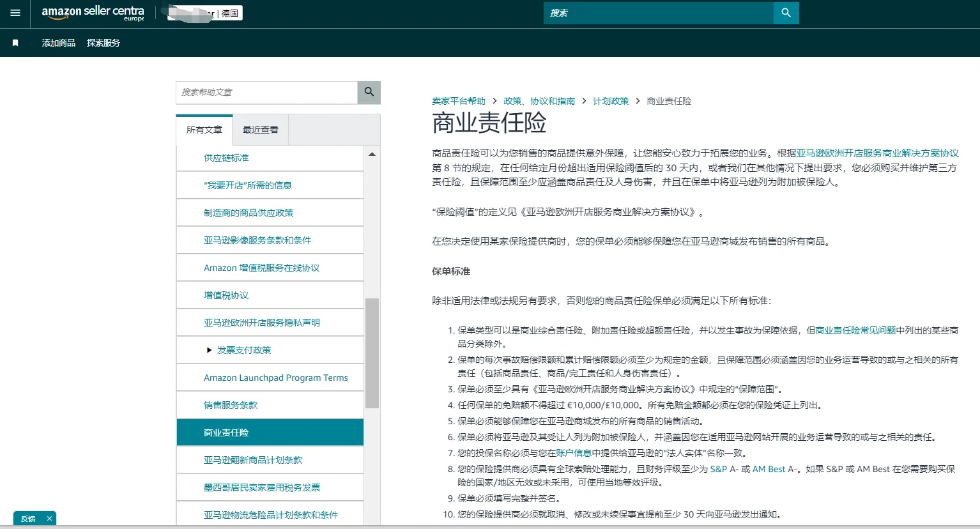Viewport: 980px width, 529px height.
Task: Open the 销售服务条款 article
Action: [x=231, y=405]
